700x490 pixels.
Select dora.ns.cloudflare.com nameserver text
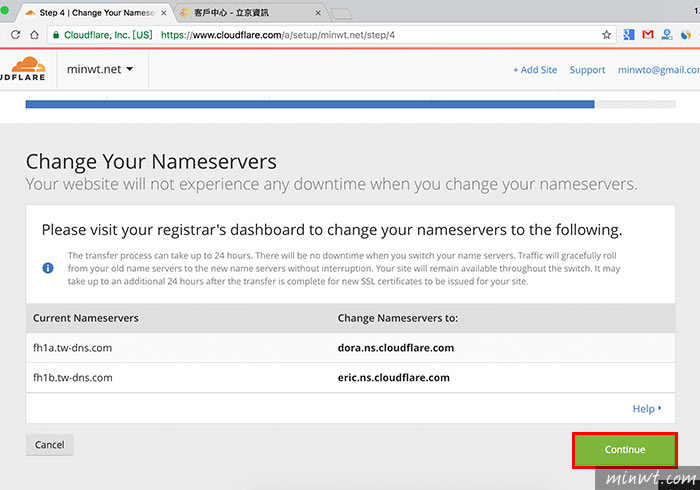[396, 348]
